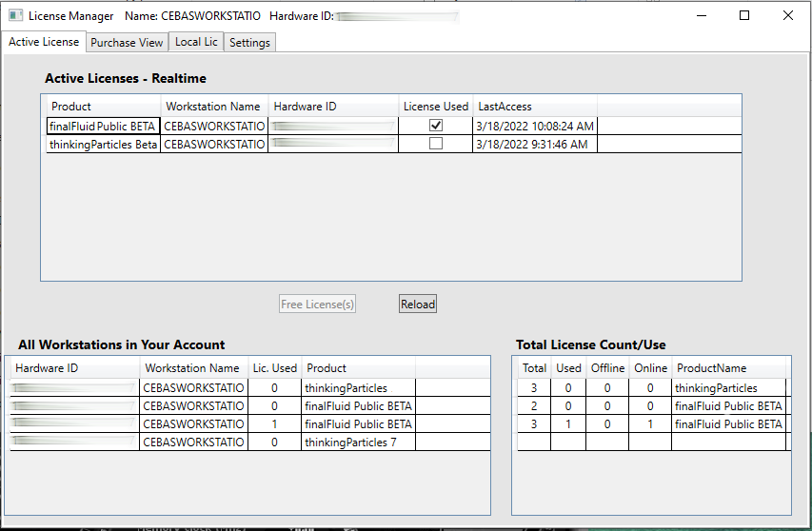Image resolution: width=812 pixels, height=531 pixels.
Task: Maximize the License Manager window
Action: [x=744, y=15]
